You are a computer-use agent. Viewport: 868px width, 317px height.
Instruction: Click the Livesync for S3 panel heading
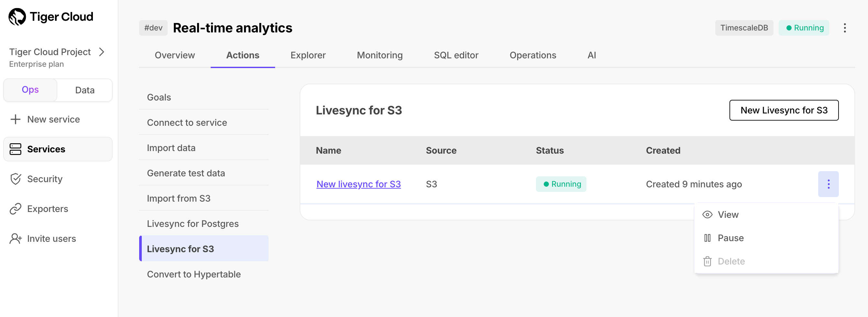359,110
